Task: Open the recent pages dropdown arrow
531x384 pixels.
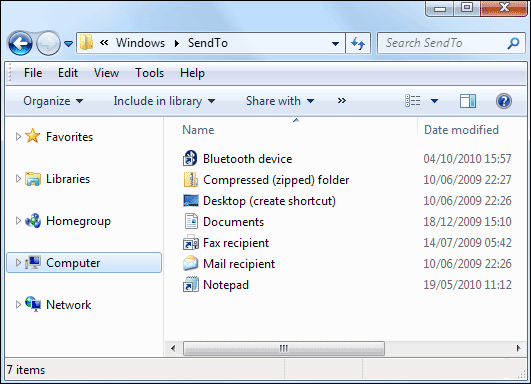Action: click(x=69, y=44)
